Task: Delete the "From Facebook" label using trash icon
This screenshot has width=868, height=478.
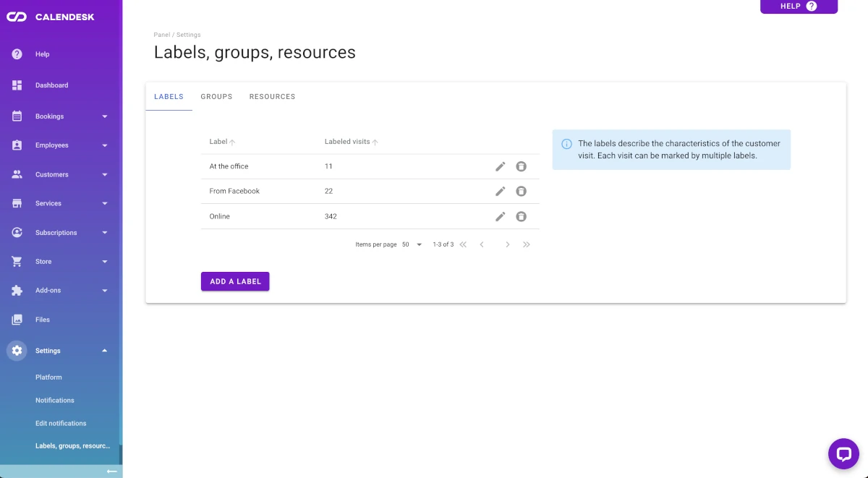Action: pos(522,191)
